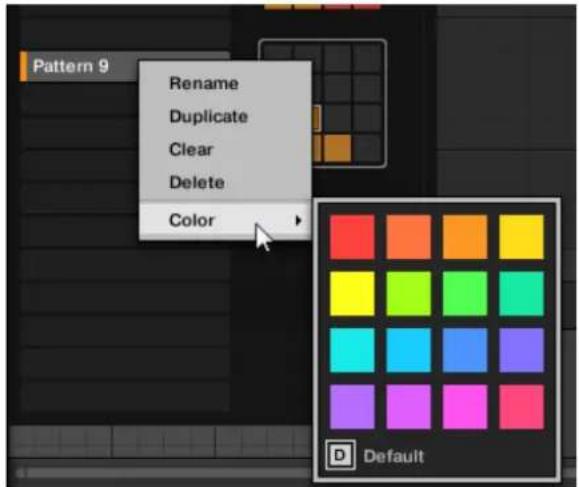The width and height of the screenshot is (579, 487).
Task: Choose the mint teal-green swatch
Action: click(x=521, y=294)
